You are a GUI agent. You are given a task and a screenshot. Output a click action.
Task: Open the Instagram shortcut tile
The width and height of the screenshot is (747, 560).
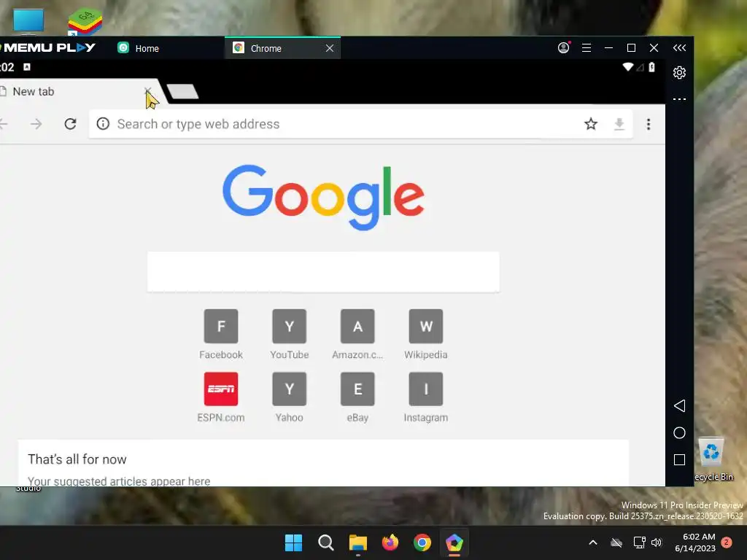(426, 397)
